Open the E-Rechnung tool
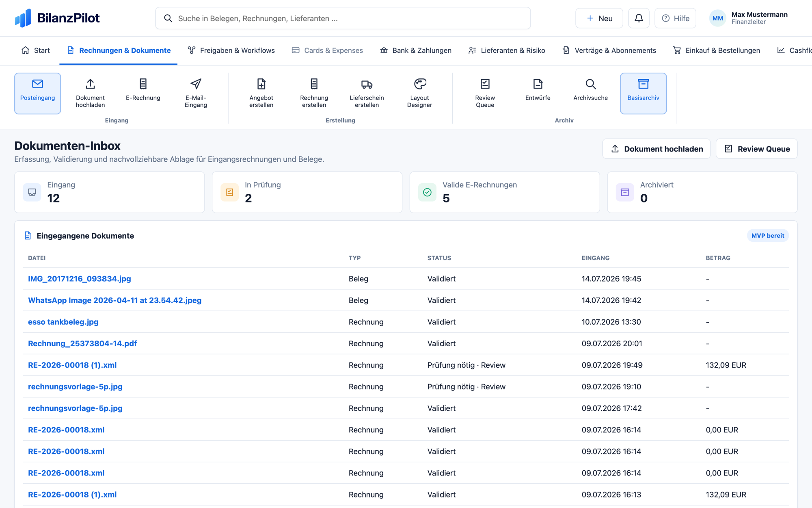 pos(143,93)
